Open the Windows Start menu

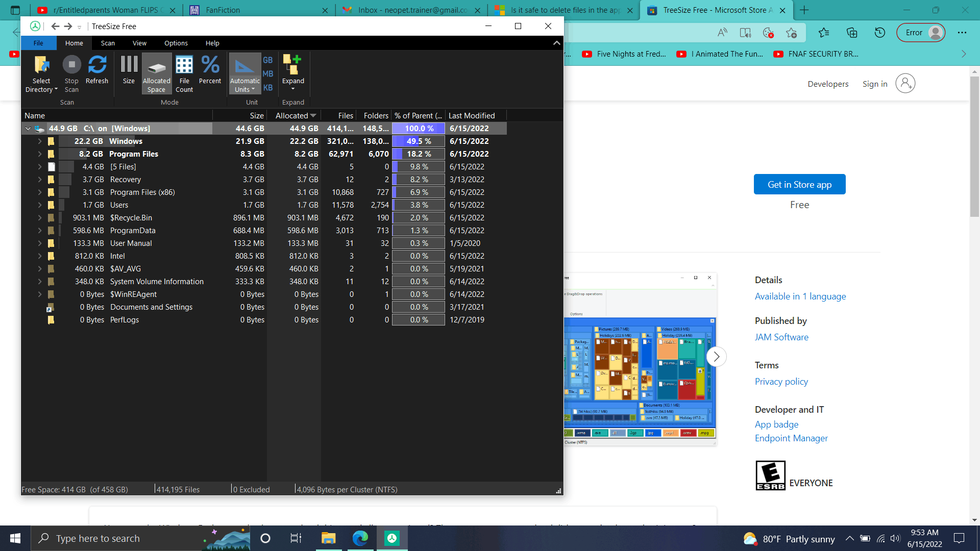[x=15, y=538]
